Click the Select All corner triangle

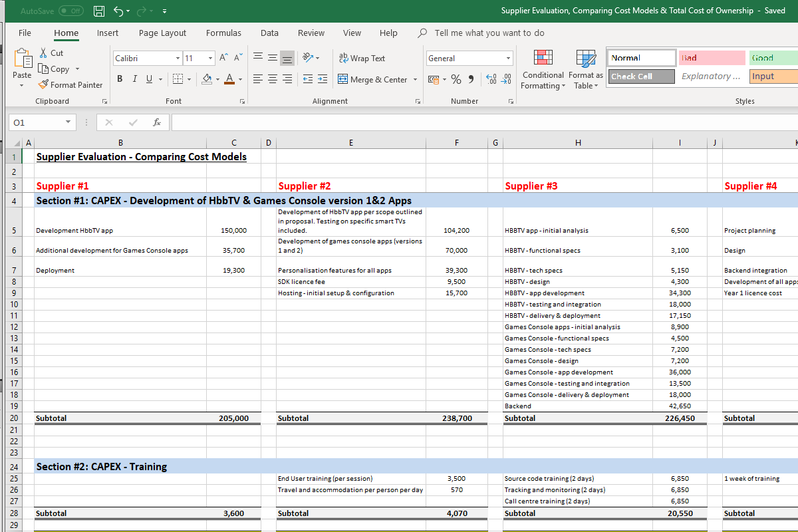[x=17, y=143]
